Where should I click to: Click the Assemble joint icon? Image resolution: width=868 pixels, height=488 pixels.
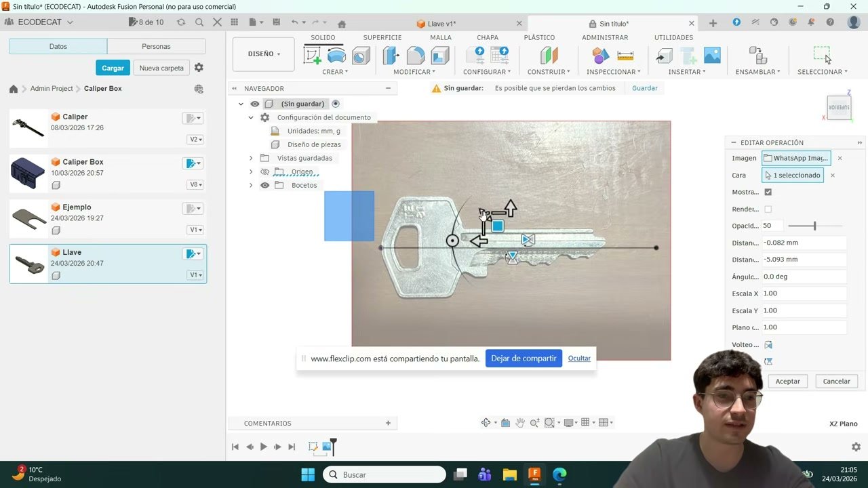[757, 55]
